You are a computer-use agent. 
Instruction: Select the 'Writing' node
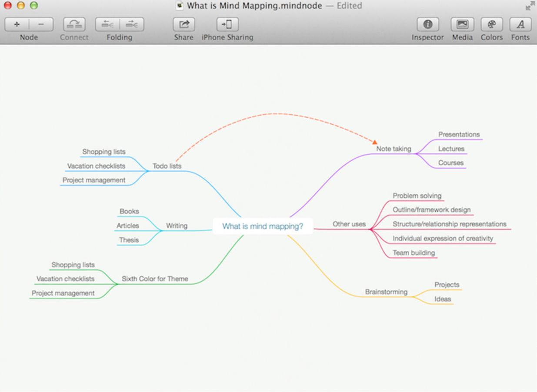pyautogui.click(x=177, y=226)
